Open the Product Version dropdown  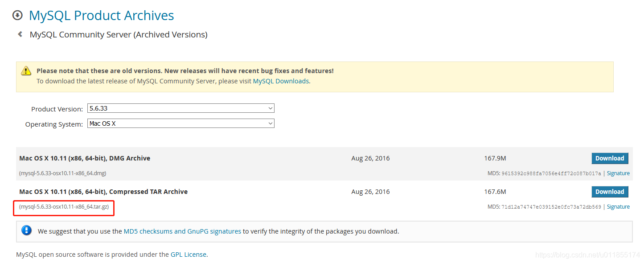point(180,108)
